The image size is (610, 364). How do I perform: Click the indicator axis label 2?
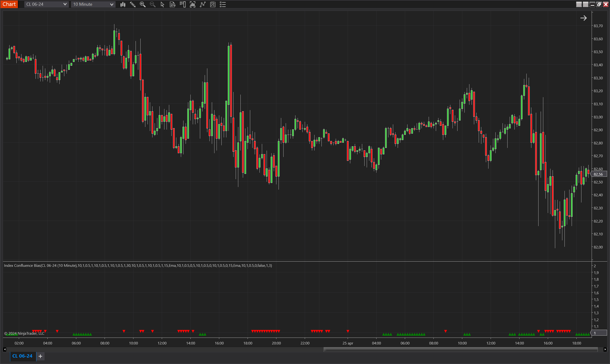(595, 266)
